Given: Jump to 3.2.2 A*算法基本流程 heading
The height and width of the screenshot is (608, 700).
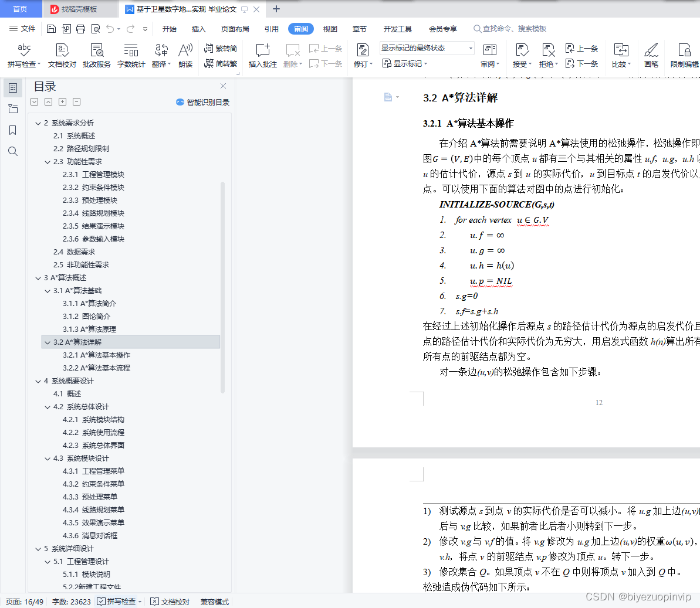Looking at the screenshot, I should coord(96,368).
